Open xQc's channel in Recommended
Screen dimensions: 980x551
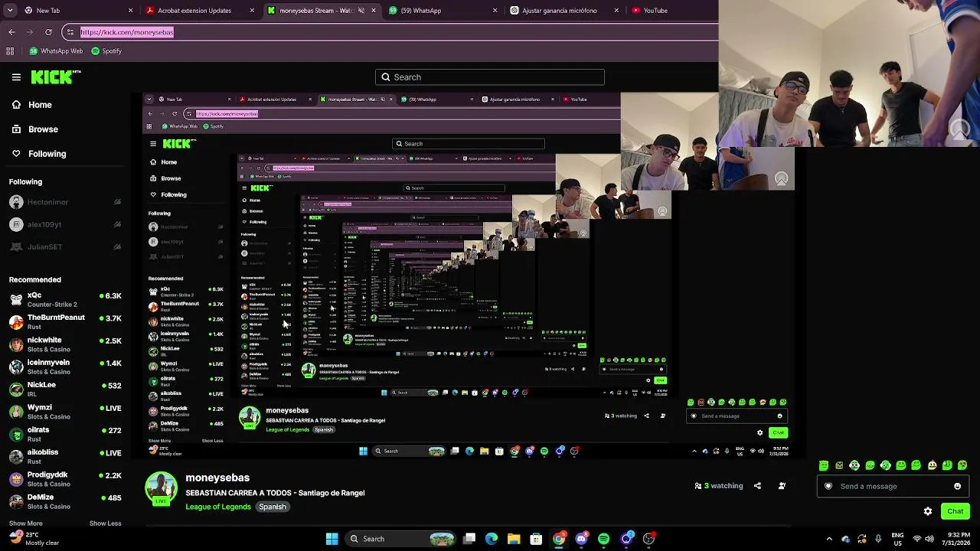[65, 299]
